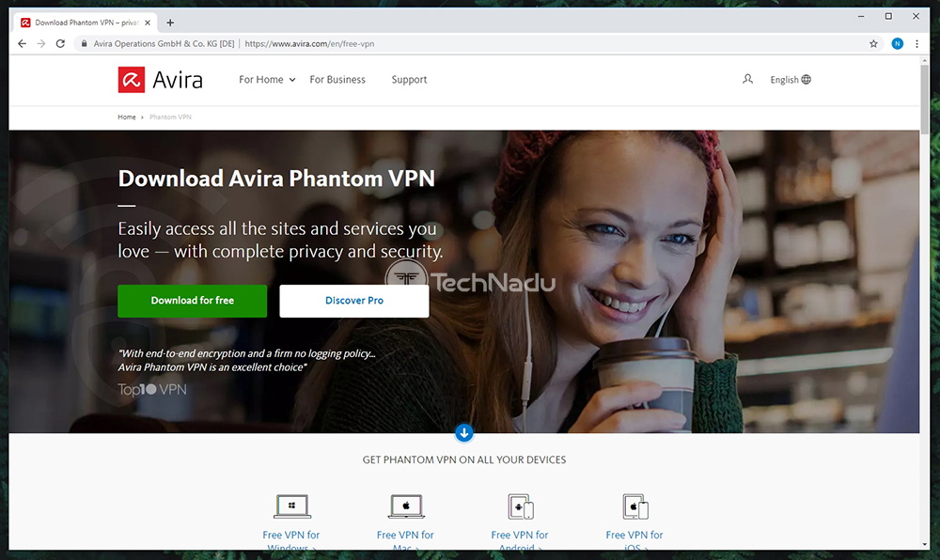This screenshot has height=560, width=940.
Task: Bookmark page with the star icon
Action: click(873, 44)
